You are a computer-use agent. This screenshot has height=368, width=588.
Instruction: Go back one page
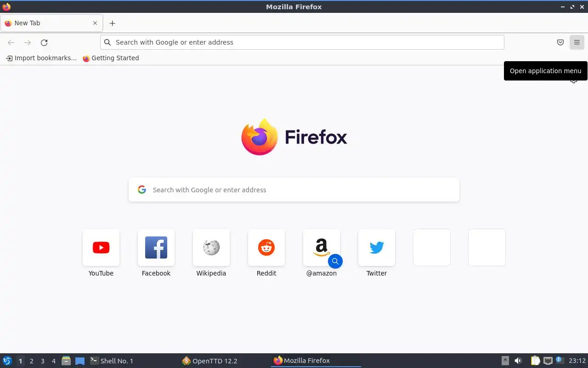point(11,42)
